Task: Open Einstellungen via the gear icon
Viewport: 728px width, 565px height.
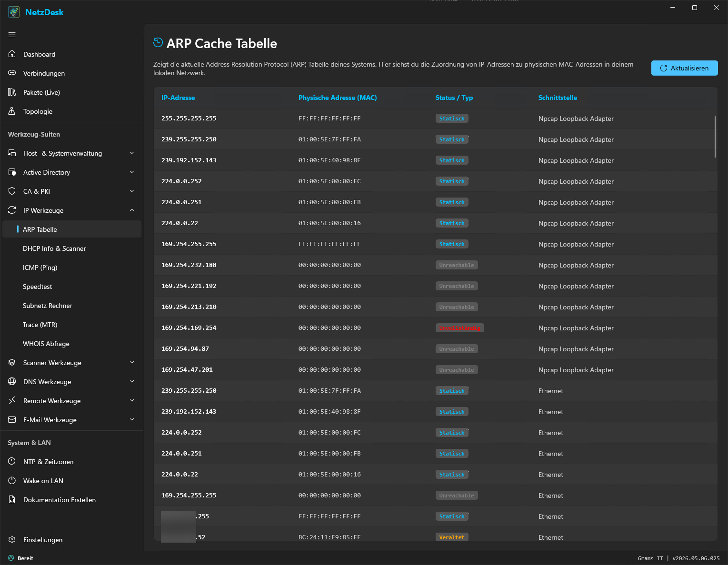Action: (x=12, y=539)
